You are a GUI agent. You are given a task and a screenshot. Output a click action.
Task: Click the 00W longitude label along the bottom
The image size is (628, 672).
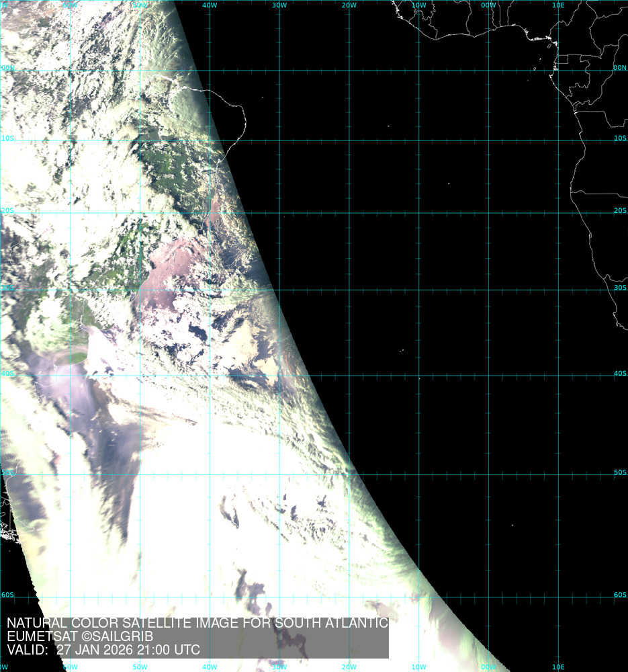(x=488, y=667)
